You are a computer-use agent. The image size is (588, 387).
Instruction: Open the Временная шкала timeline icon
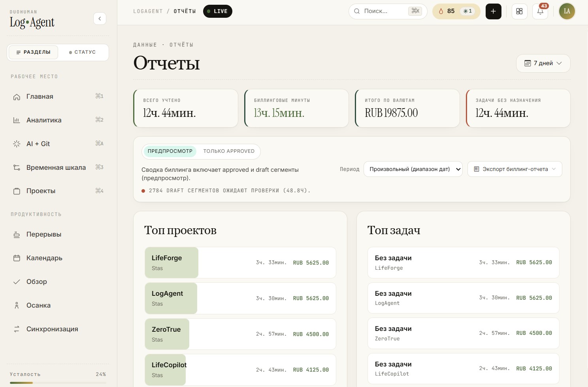point(17,167)
